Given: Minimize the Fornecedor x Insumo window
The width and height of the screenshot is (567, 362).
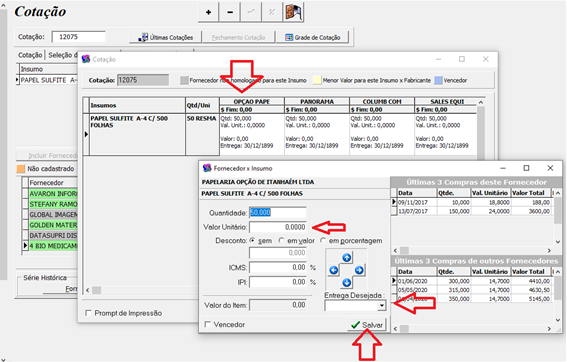Looking at the screenshot, I should point(503,168).
